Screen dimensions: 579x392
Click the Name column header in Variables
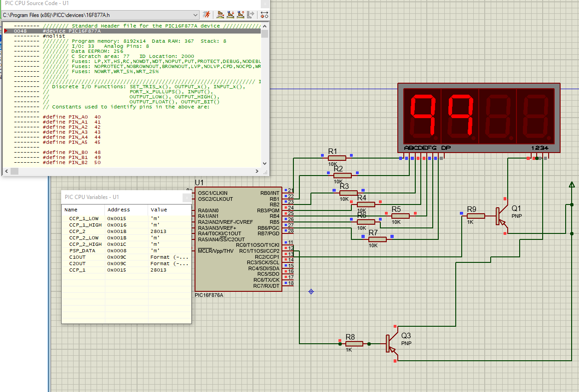point(83,210)
